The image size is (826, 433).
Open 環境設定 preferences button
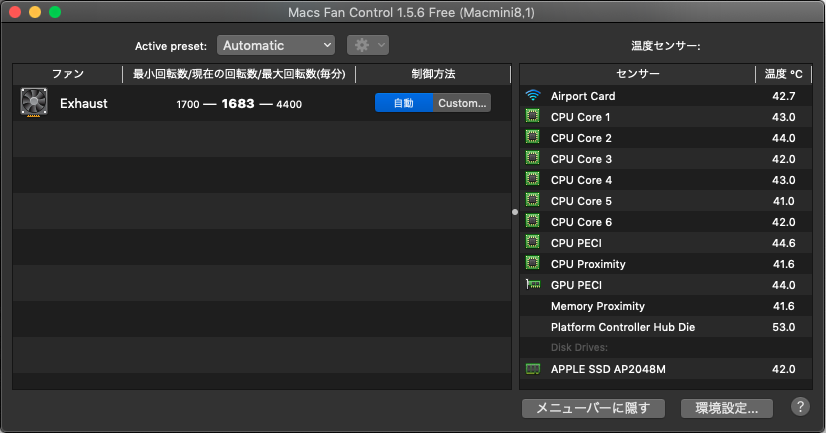click(x=726, y=408)
